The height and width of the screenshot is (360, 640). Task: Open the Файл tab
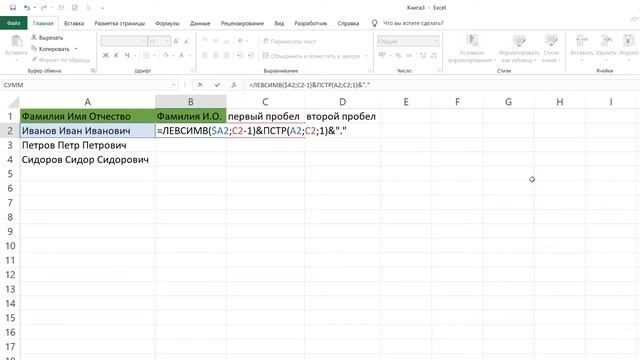[x=13, y=23]
